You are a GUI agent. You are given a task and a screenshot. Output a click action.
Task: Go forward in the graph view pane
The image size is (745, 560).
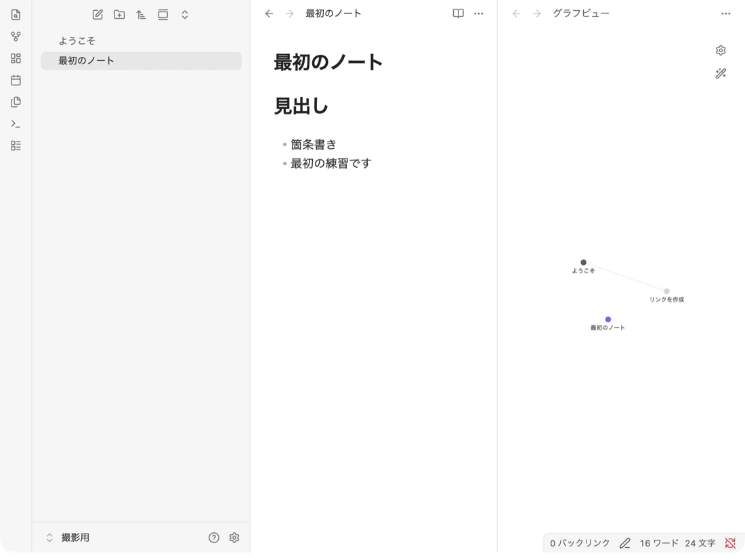537,14
